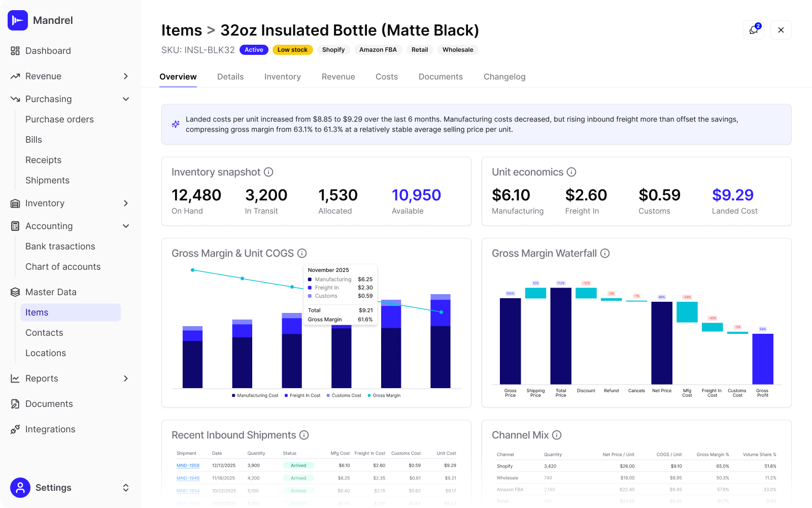Open shipment MND-1958
The width and height of the screenshot is (812, 508).
188,465
